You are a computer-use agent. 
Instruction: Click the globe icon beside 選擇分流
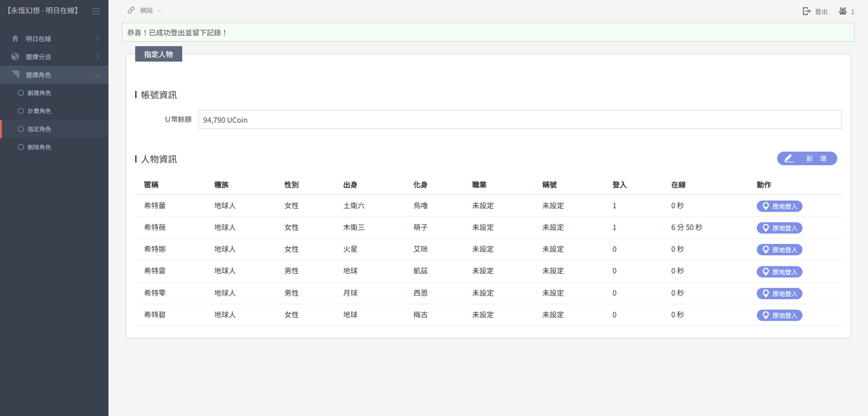point(15,57)
